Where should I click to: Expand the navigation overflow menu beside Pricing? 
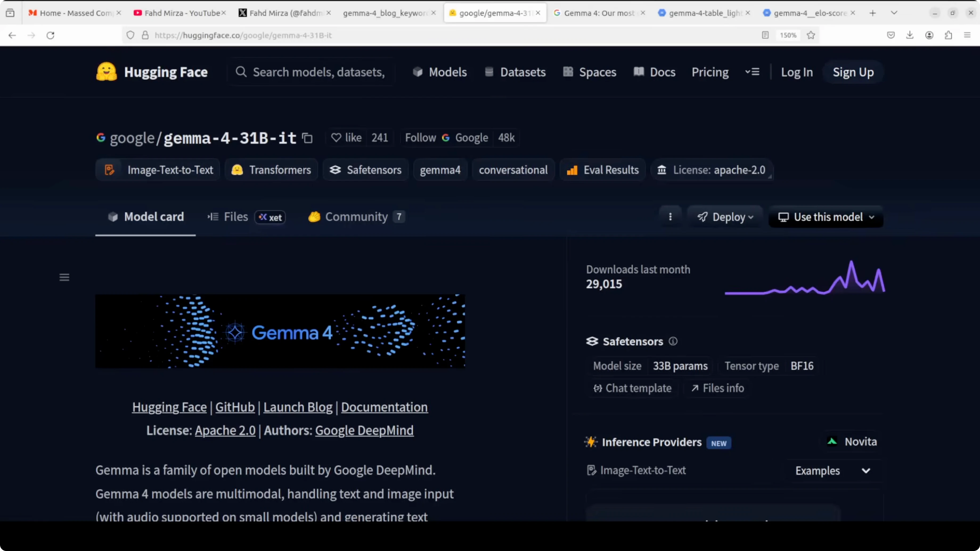click(x=752, y=72)
